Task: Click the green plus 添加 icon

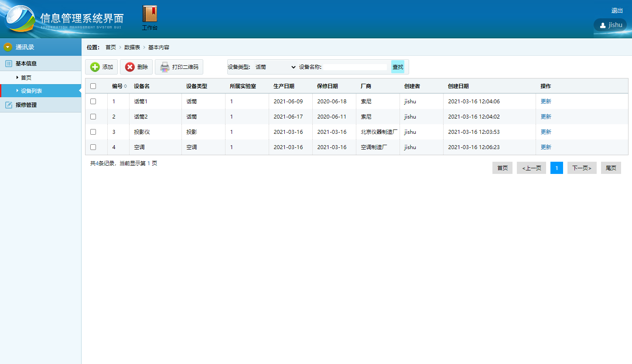Action: (x=95, y=67)
